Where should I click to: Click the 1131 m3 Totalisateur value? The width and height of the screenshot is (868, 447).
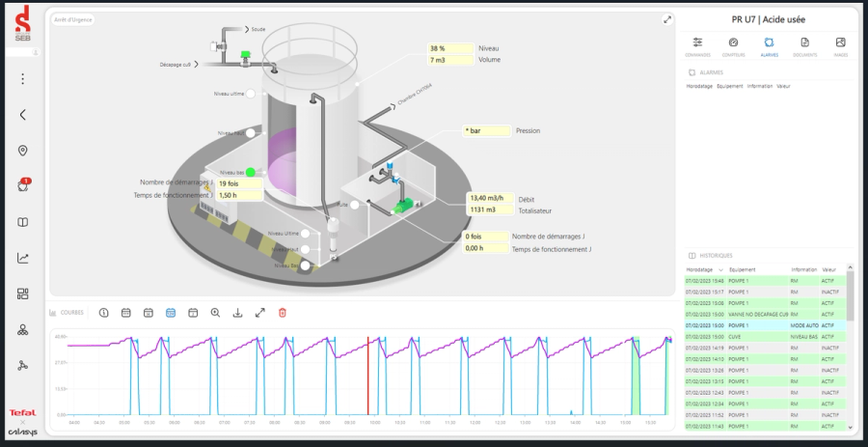pos(491,210)
